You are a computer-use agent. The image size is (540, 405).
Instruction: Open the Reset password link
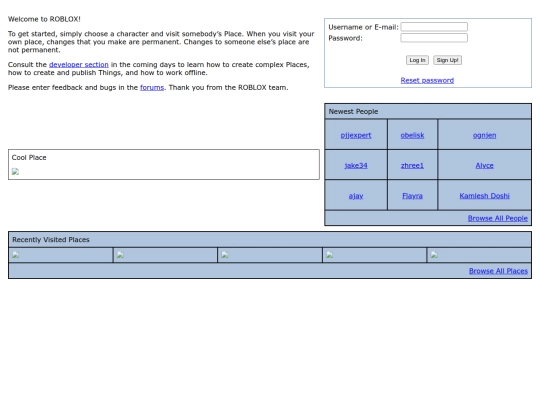tap(427, 80)
